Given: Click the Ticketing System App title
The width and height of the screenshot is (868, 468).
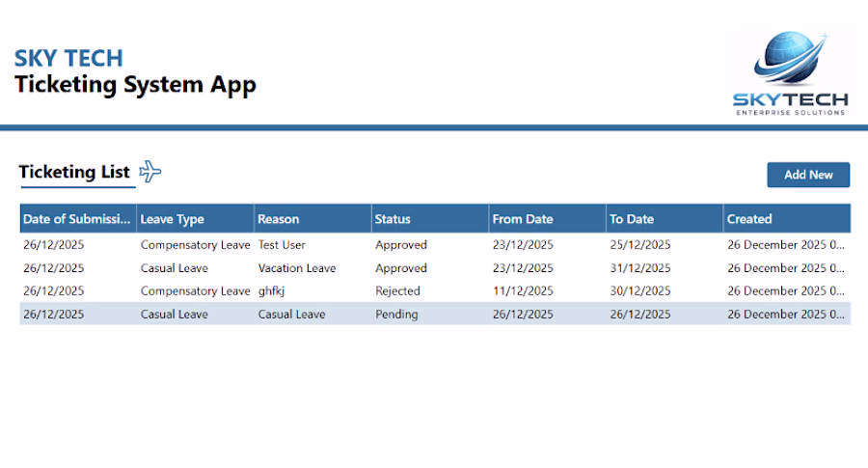Looking at the screenshot, I should click(x=135, y=85).
